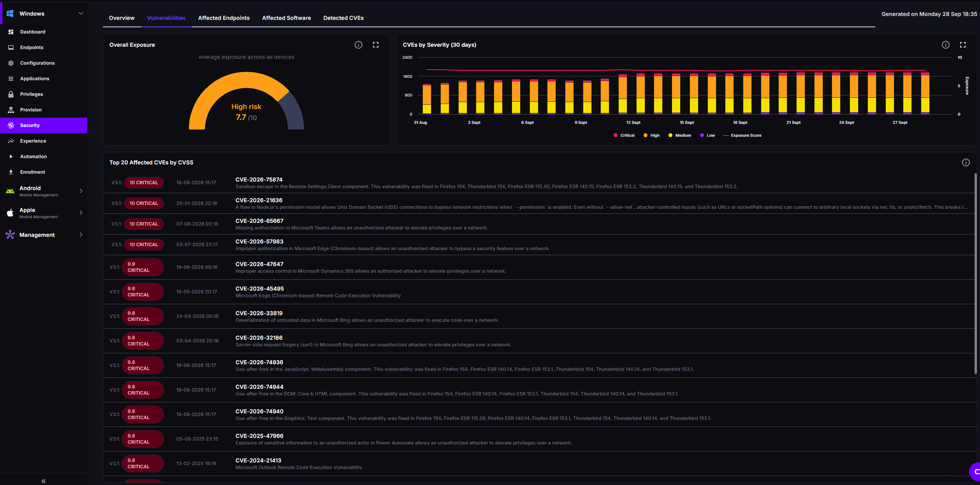Viewport: 980px width, 485px height.
Task: Click the Automation play icon
Action: pos(11,157)
